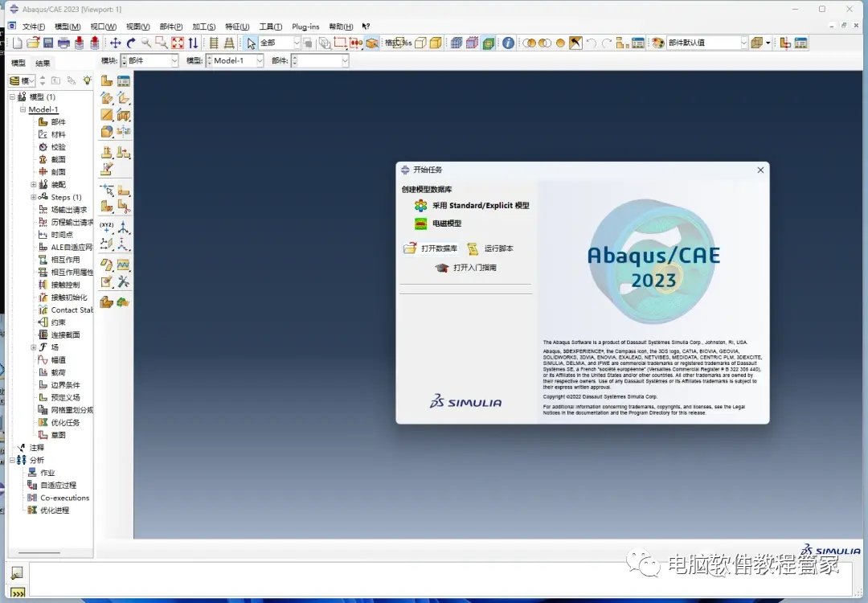Click the selection arrow tool in toolbar
Viewport: 868px width, 603px height.
(251, 43)
